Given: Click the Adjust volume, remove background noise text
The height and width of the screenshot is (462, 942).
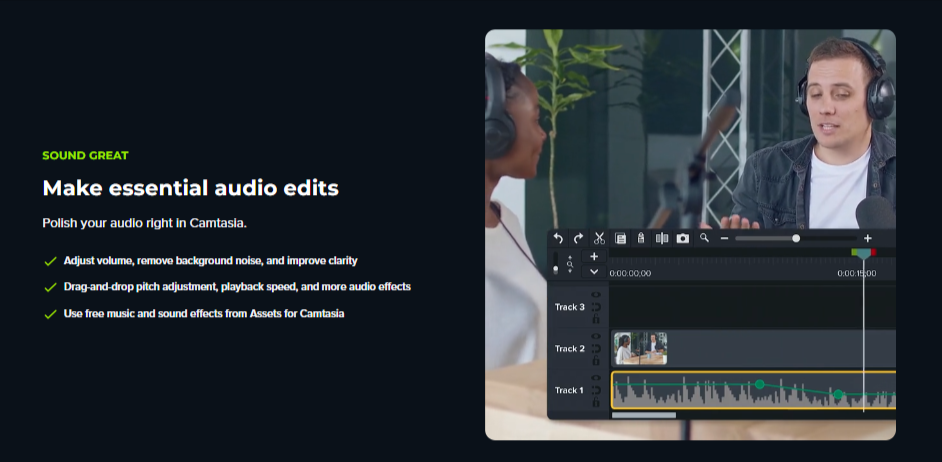Looking at the screenshot, I should 211,261.
